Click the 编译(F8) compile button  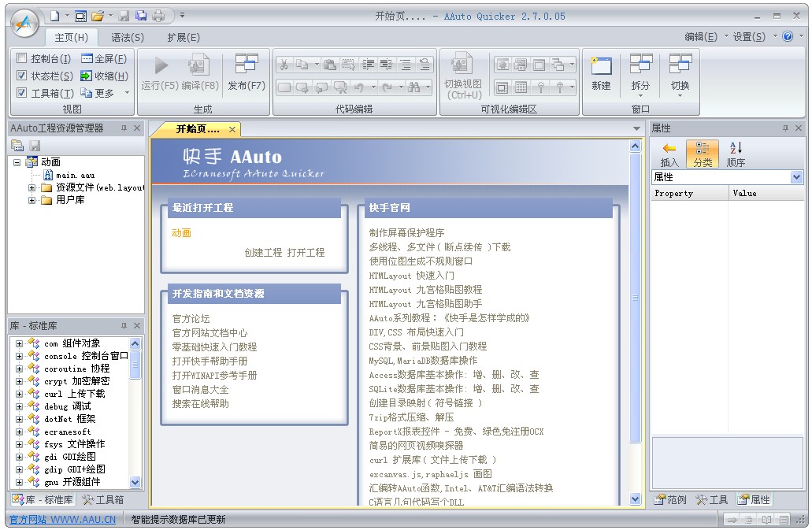click(x=200, y=73)
